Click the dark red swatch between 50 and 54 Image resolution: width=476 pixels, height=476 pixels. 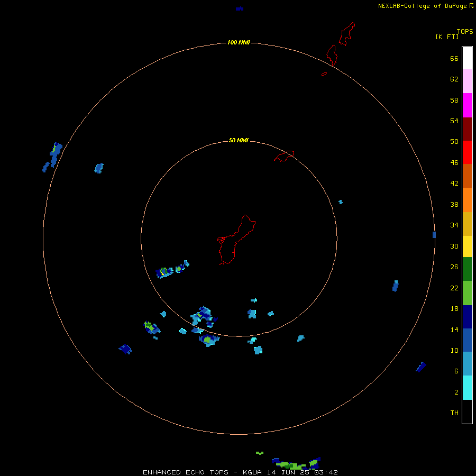(467, 129)
